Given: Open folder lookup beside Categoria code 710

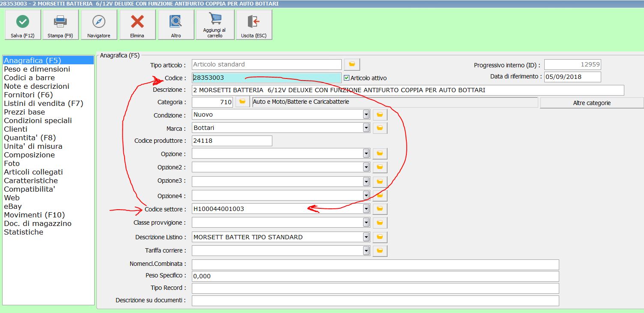Looking at the screenshot, I should pos(243,102).
